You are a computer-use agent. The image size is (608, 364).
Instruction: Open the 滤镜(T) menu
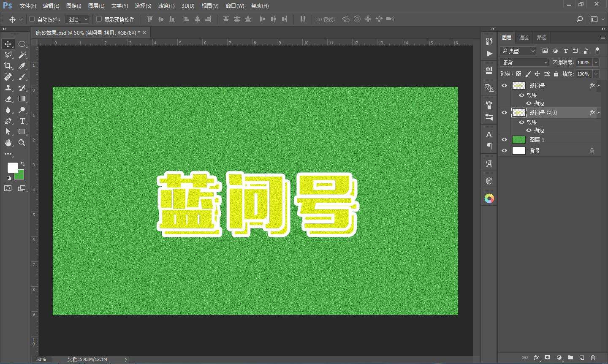coord(166,6)
